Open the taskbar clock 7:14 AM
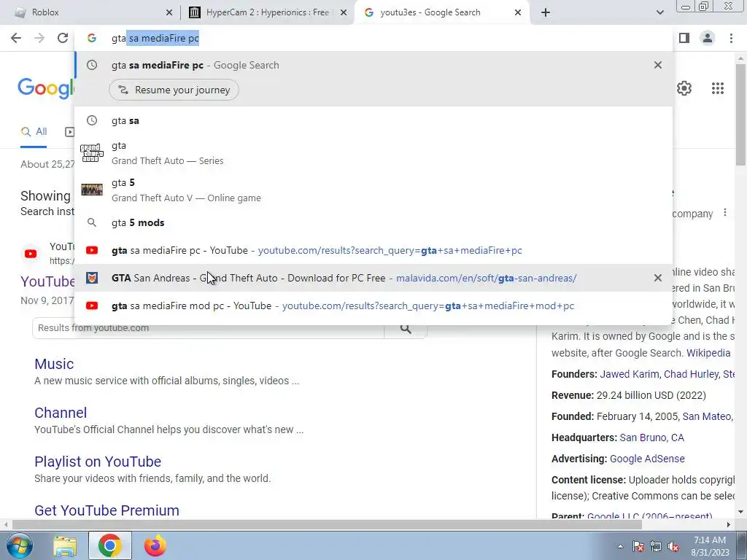The width and height of the screenshot is (747, 560). point(710,546)
